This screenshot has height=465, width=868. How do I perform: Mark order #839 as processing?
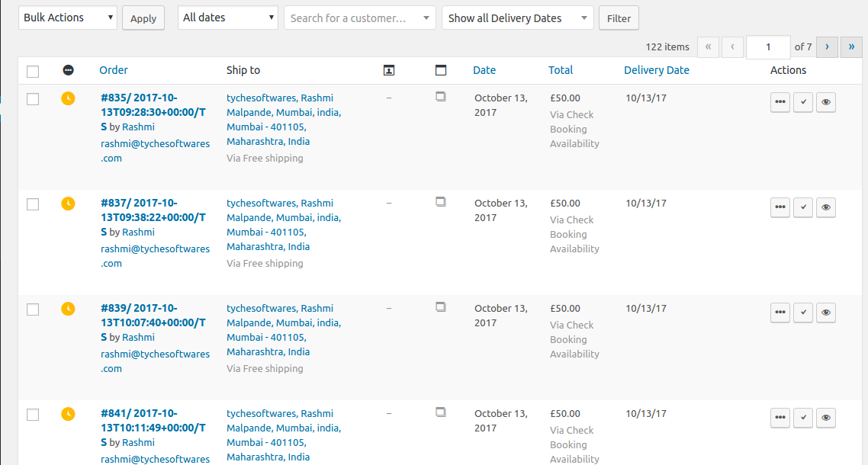click(780, 313)
